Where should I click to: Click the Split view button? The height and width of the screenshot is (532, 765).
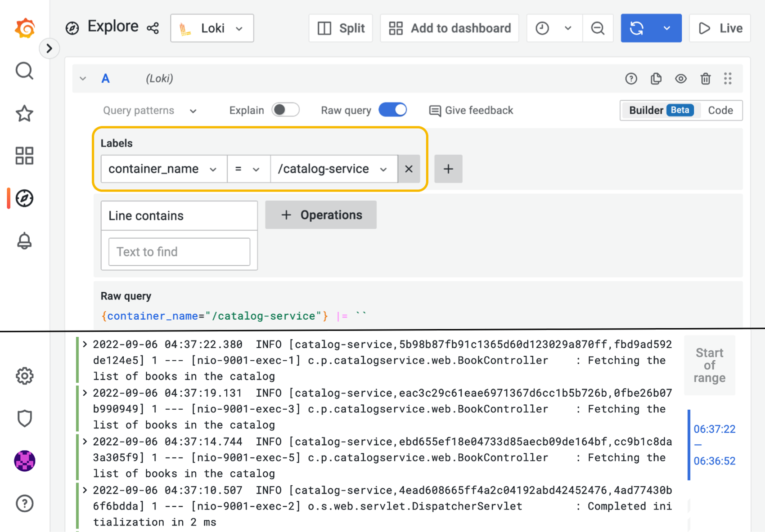click(x=341, y=28)
